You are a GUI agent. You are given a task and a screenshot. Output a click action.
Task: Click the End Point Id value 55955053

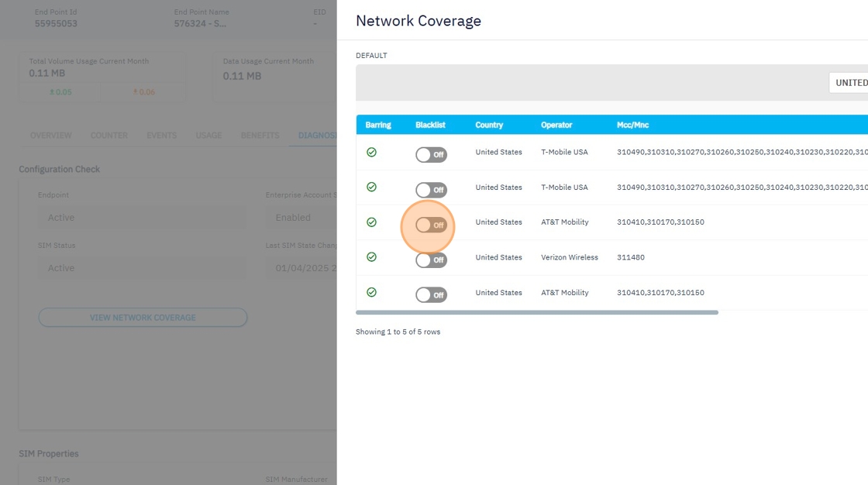56,24
